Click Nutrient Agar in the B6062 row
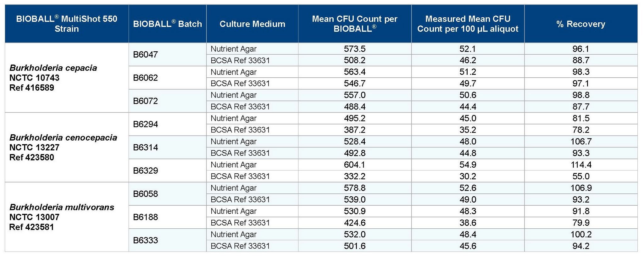The image size is (644, 256). coord(234,72)
